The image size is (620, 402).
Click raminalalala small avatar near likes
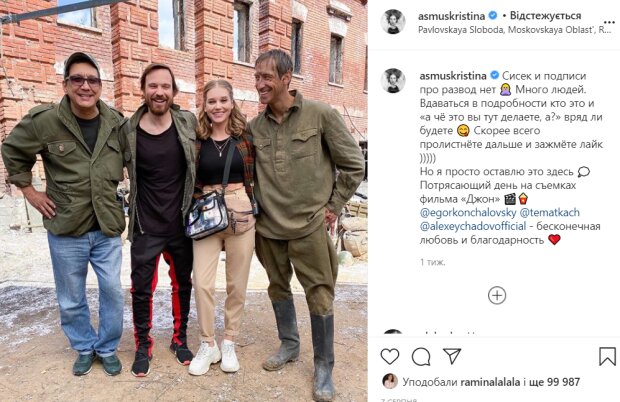(x=390, y=381)
